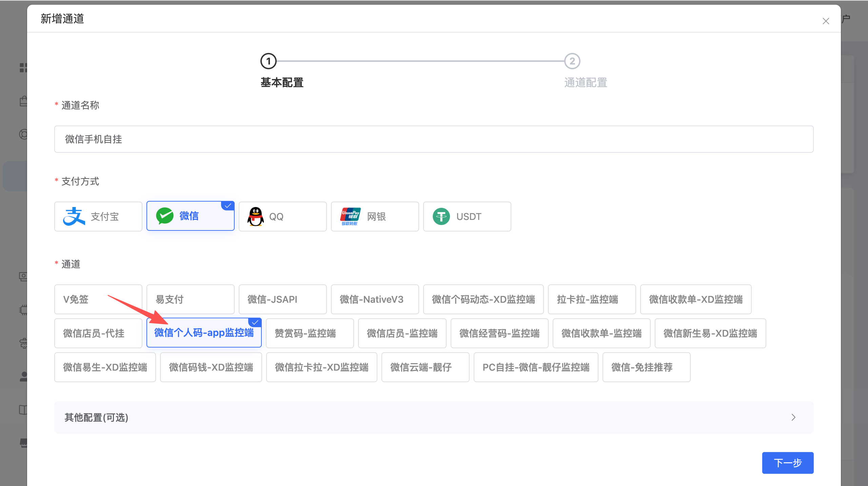Choose the 易支付 channel
Image resolution: width=868 pixels, height=486 pixels.
pos(191,299)
